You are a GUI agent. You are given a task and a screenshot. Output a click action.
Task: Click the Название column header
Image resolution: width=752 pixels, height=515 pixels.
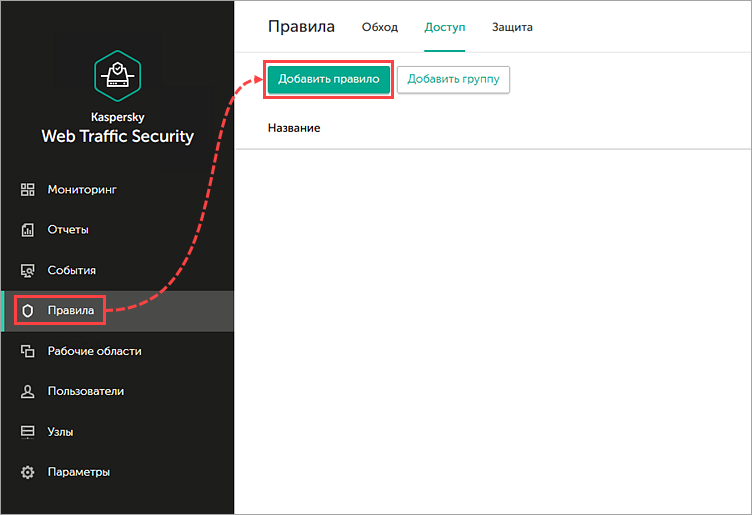(294, 128)
